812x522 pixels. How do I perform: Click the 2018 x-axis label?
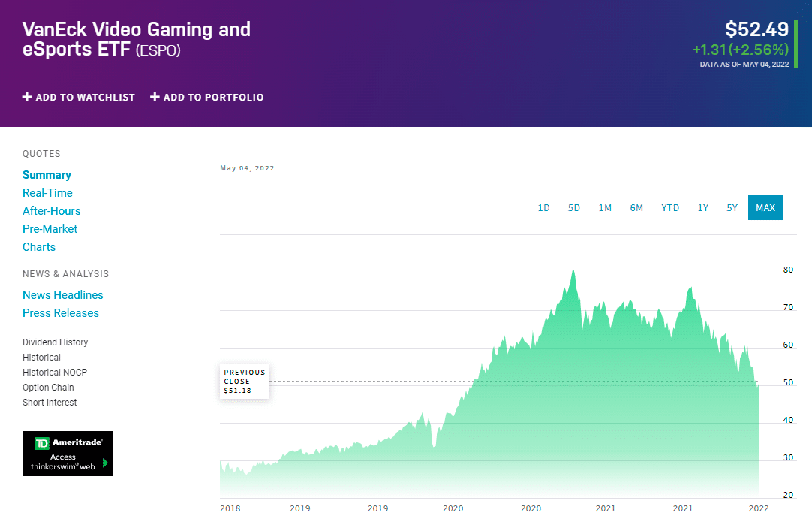(230, 508)
